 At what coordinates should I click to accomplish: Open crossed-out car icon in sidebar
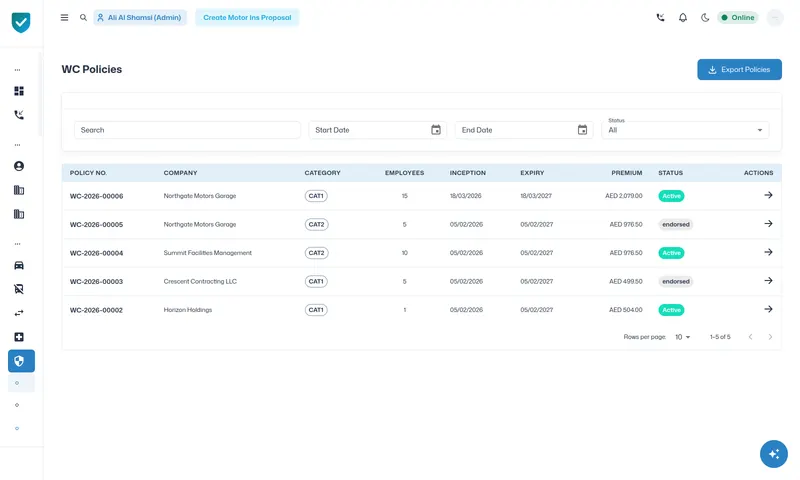pos(19,289)
